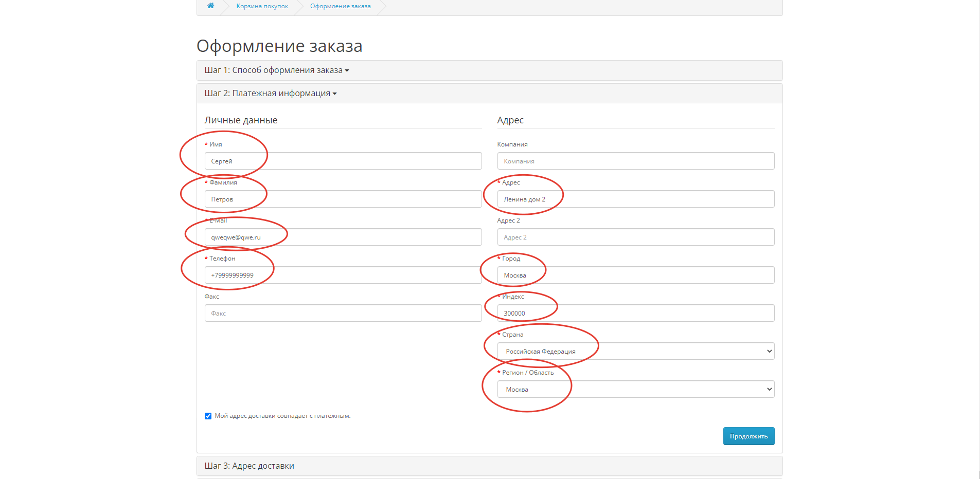Click the Город input field

(x=635, y=275)
